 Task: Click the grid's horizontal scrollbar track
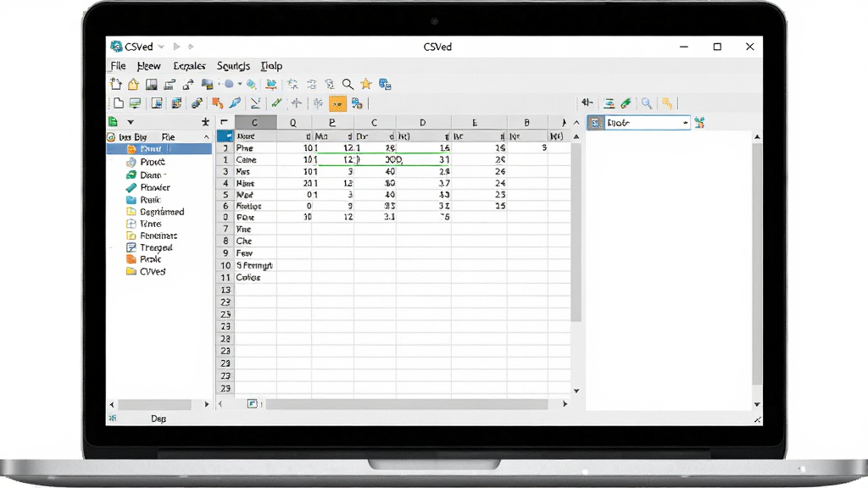point(407,404)
